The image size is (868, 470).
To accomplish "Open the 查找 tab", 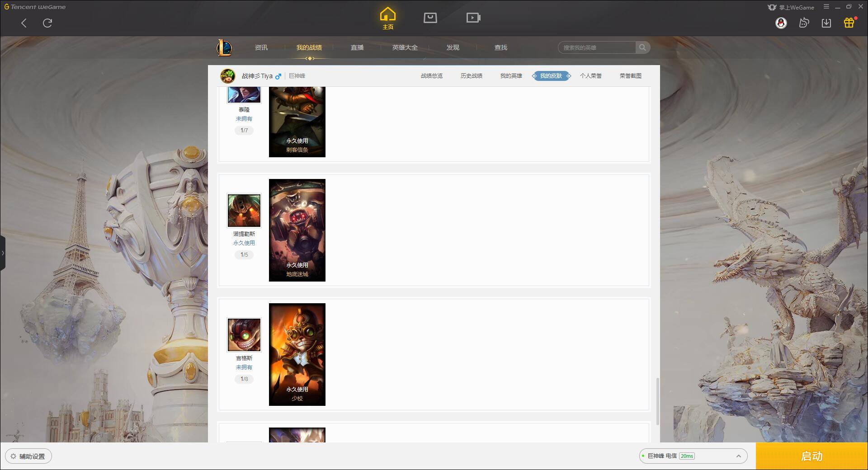I will point(501,47).
